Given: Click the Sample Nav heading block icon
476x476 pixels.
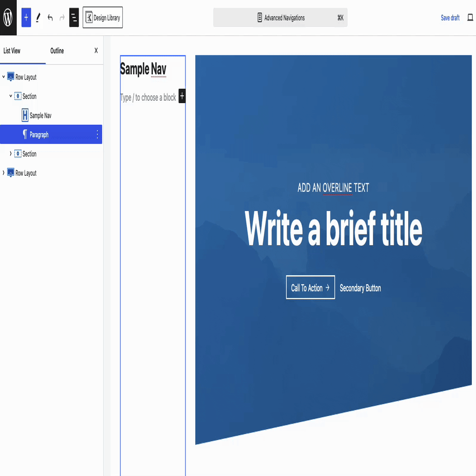Looking at the screenshot, I should pos(25,115).
